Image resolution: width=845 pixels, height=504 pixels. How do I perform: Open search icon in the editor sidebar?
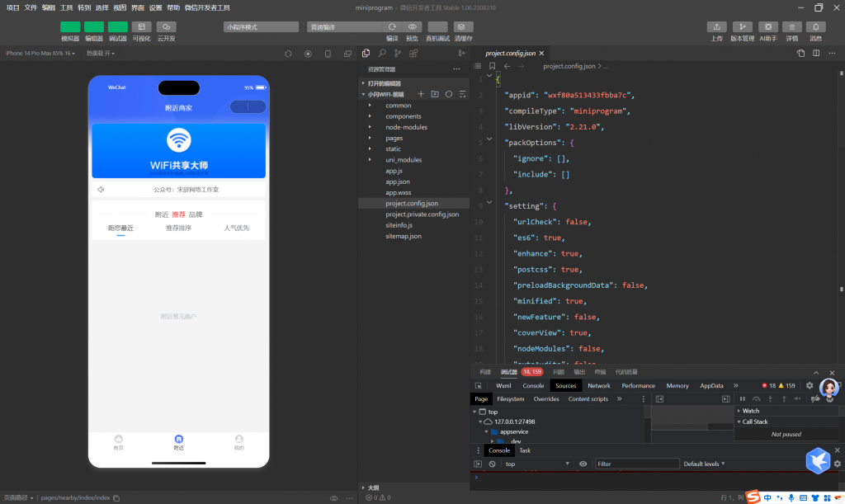pyautogui.click(x=382, y=54)
